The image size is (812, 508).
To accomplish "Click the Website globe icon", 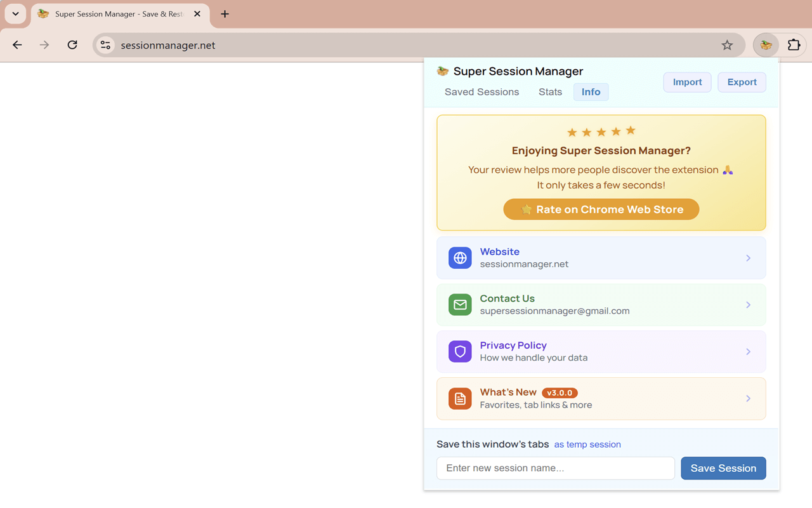I will click(x=459, y=258).
